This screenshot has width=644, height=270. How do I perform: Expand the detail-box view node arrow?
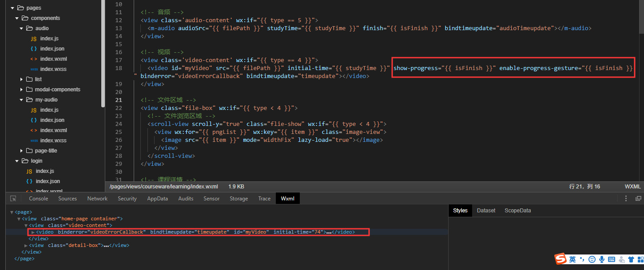point(26,245)
